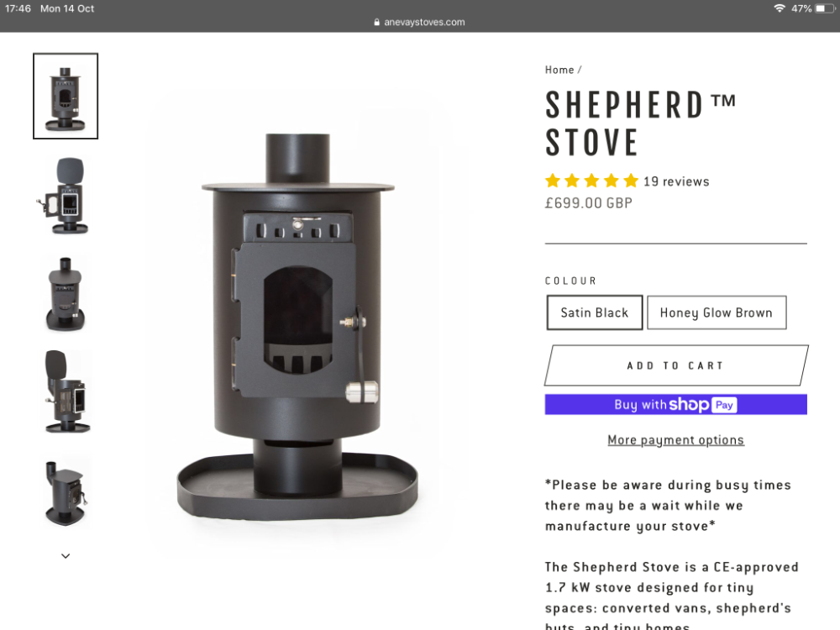Viewport: 840px width, 630px height.
Task: Select the thumbnail showing stove with open door
Action: point(66,196)
